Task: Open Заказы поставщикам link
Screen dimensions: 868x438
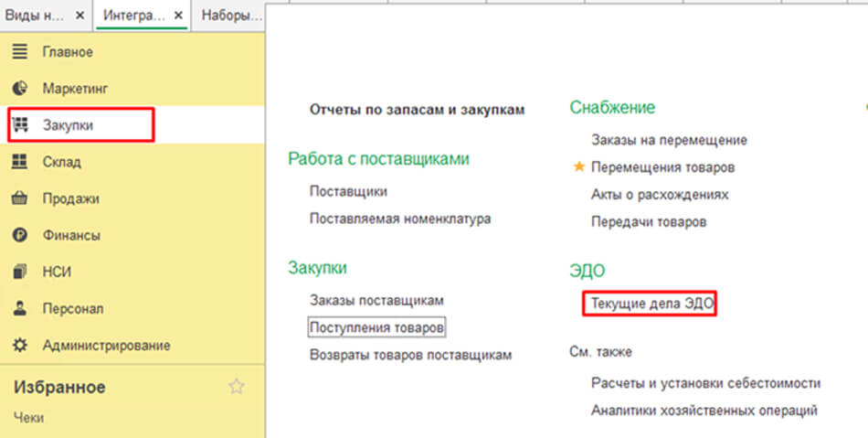Action: [376, 300]
